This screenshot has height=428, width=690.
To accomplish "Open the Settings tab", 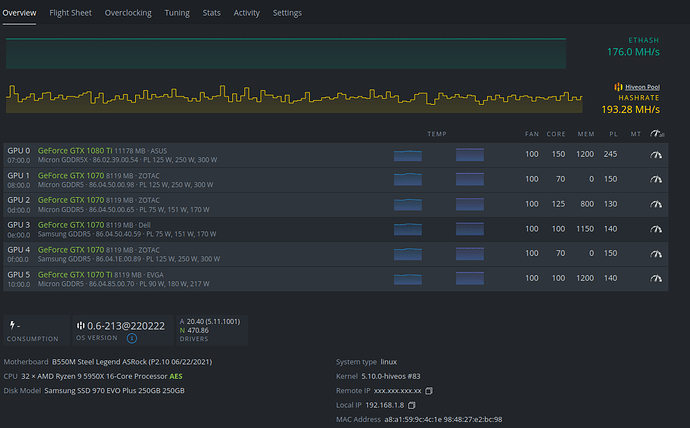I will click(x=287, y=13).
